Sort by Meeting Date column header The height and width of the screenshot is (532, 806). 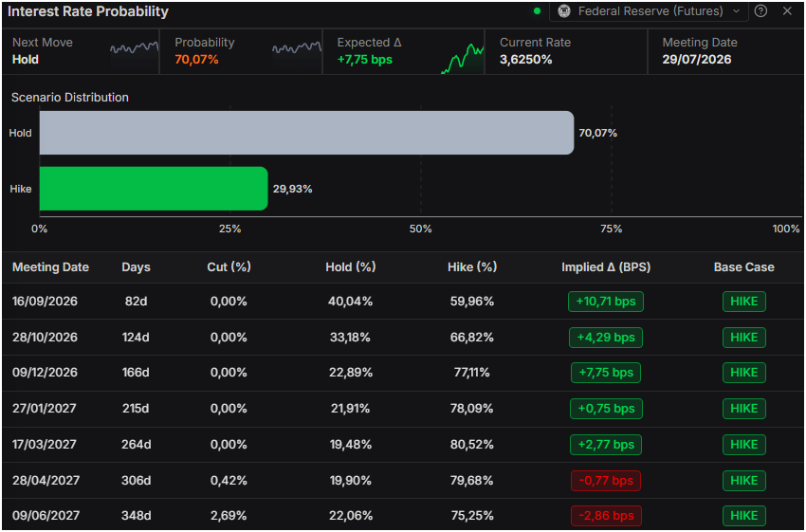pyautogui.click(x=50, y=267)
